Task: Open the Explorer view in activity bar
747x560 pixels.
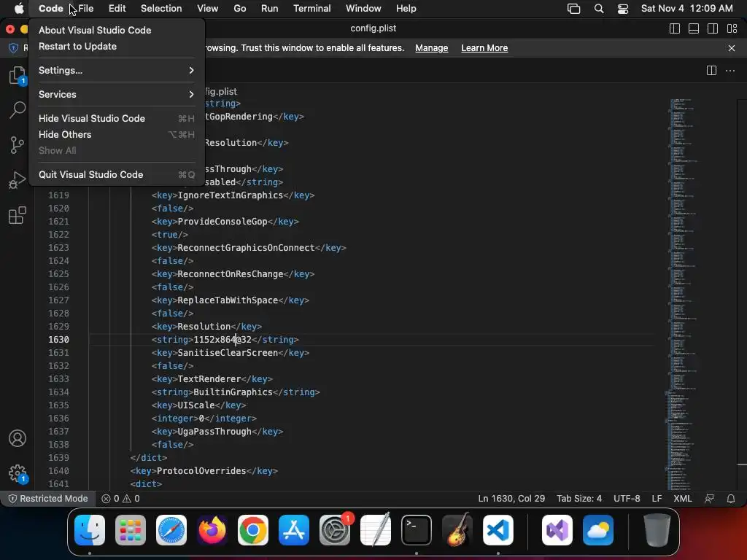Action: tap(18, 75)
